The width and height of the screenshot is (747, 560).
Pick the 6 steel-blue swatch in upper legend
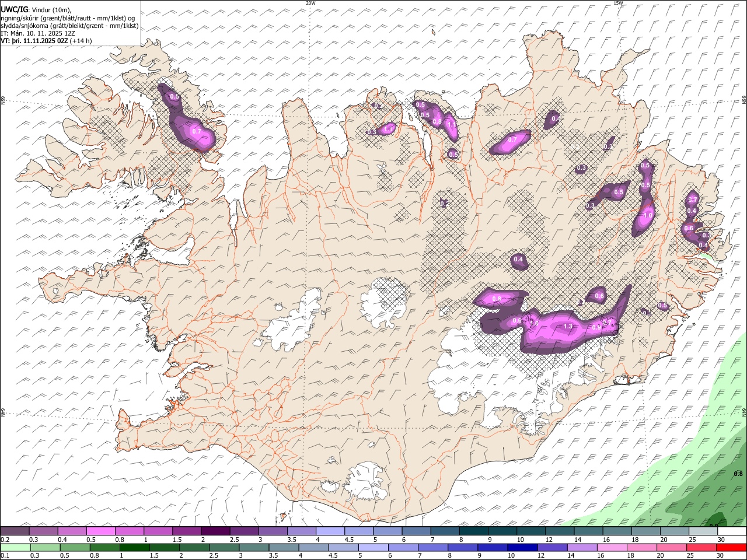point(417,531)
